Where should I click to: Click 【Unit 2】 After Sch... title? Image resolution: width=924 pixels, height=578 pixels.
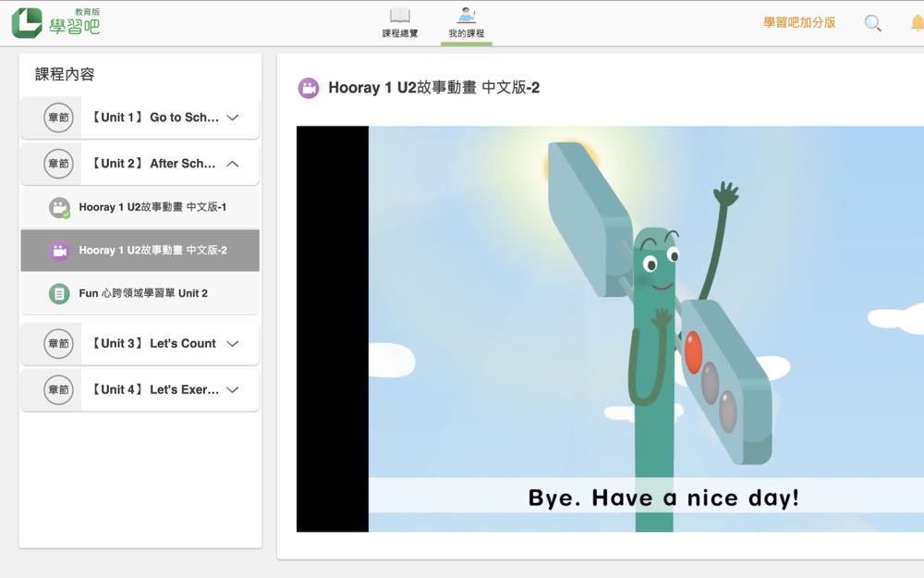(x=152, y=164)
